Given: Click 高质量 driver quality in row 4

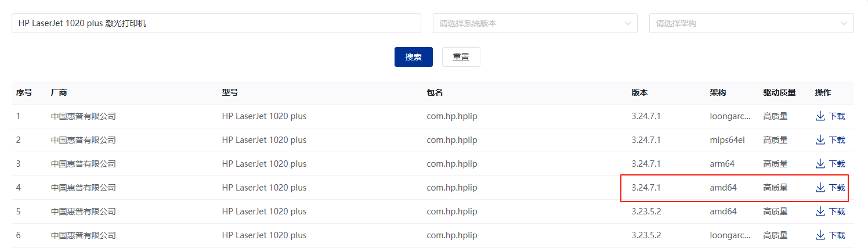Looking at the screenshot, I should coord(775,188).
